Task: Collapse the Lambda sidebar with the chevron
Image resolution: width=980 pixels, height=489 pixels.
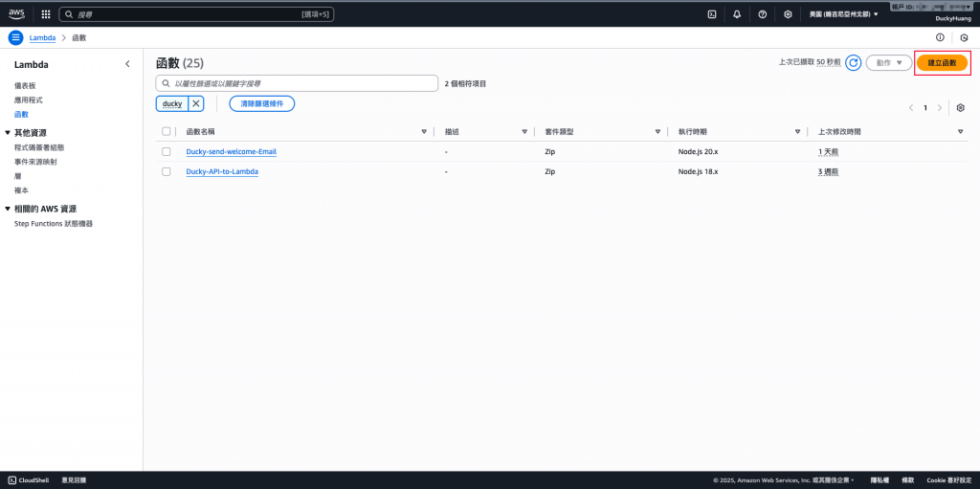Action: (x=127, y=64)
